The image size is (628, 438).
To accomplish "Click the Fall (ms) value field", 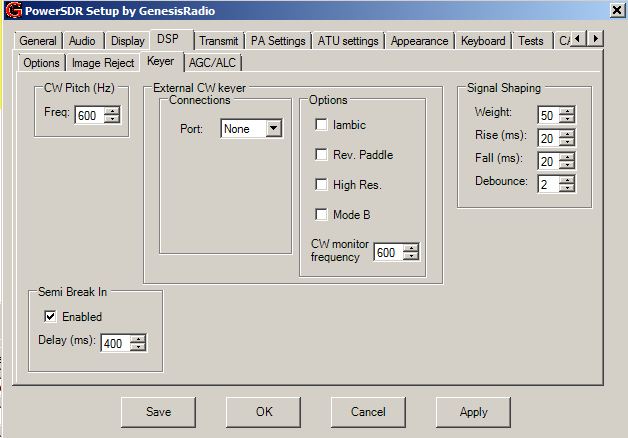I will 548,161.
